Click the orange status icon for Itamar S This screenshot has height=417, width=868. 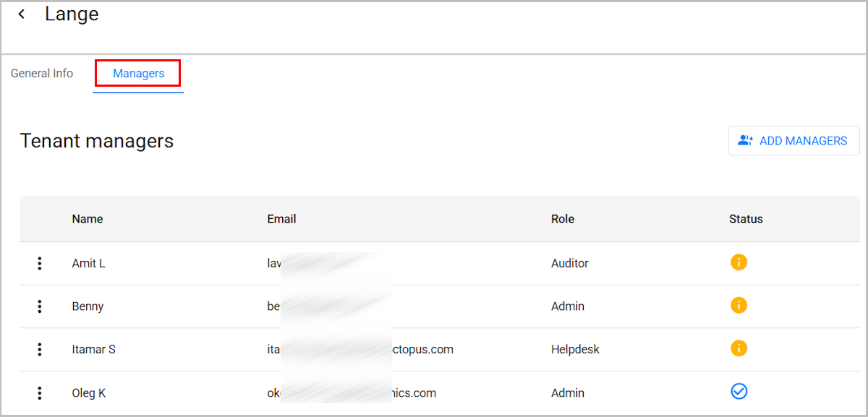pyautogui.click(x=739, y=348)
